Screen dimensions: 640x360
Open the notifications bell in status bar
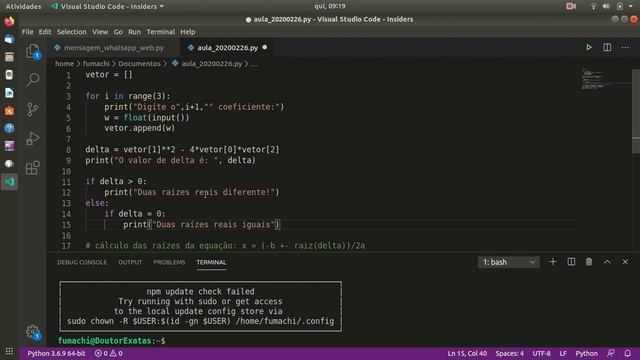[627, 353]
